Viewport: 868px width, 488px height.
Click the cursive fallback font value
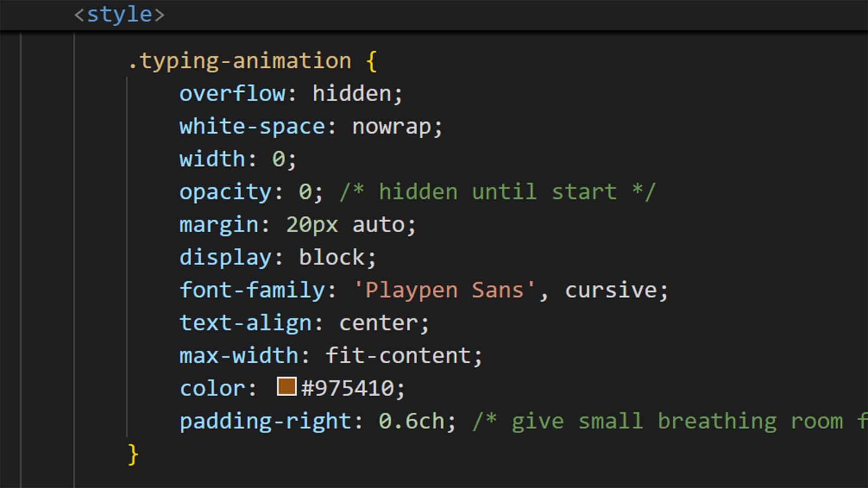[610, 290]
